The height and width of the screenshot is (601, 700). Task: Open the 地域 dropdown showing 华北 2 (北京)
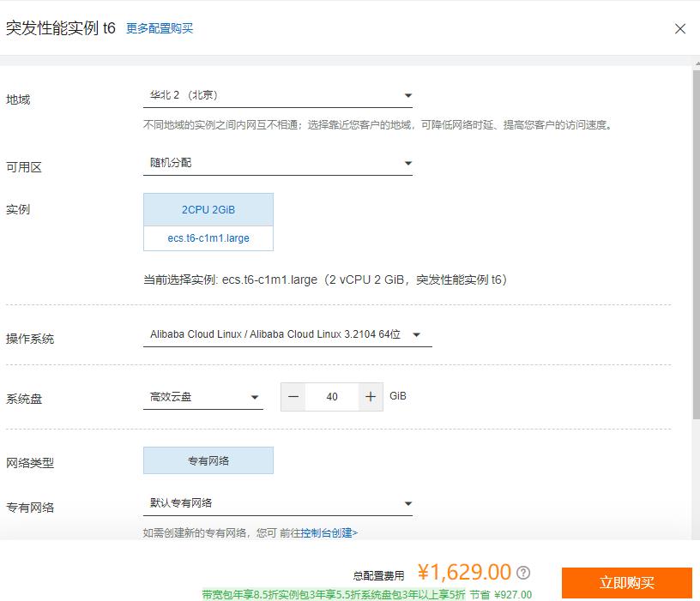click(278, 95)
